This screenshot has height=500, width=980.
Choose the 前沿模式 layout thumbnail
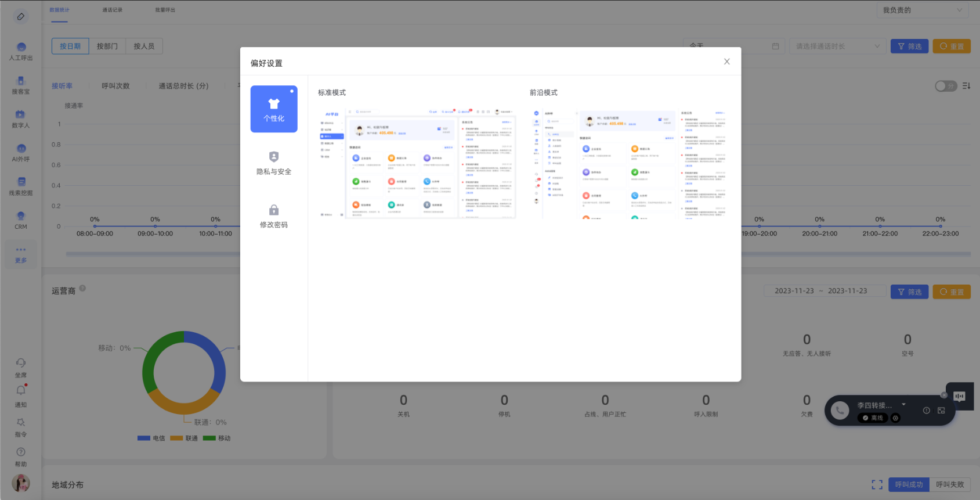click(628, 163)
